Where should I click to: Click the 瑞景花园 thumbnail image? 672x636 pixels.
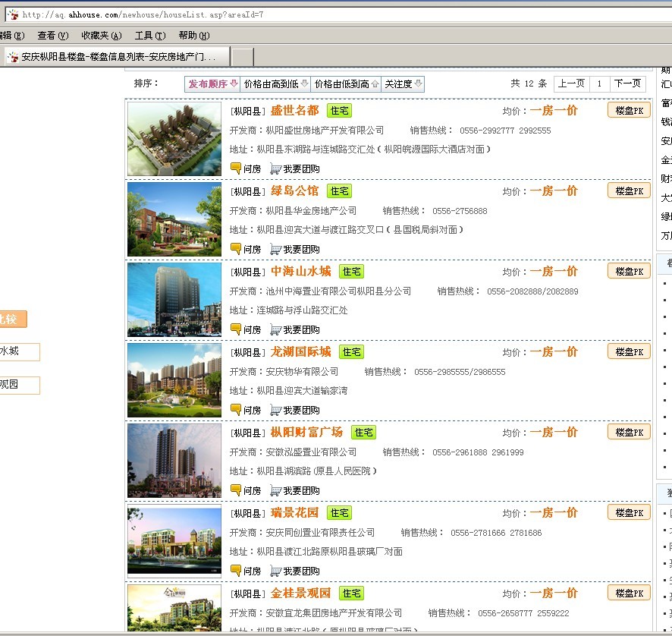tap(174, 541)
